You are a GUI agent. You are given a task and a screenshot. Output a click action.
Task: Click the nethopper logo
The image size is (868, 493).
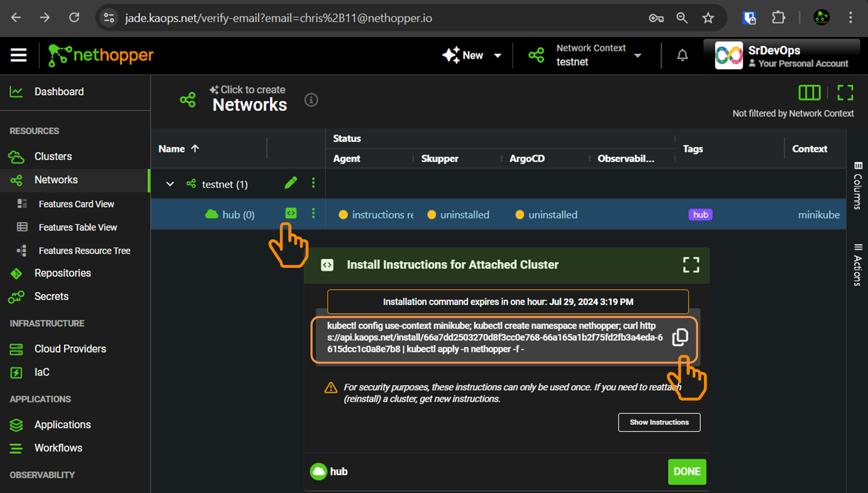point(101,55)
